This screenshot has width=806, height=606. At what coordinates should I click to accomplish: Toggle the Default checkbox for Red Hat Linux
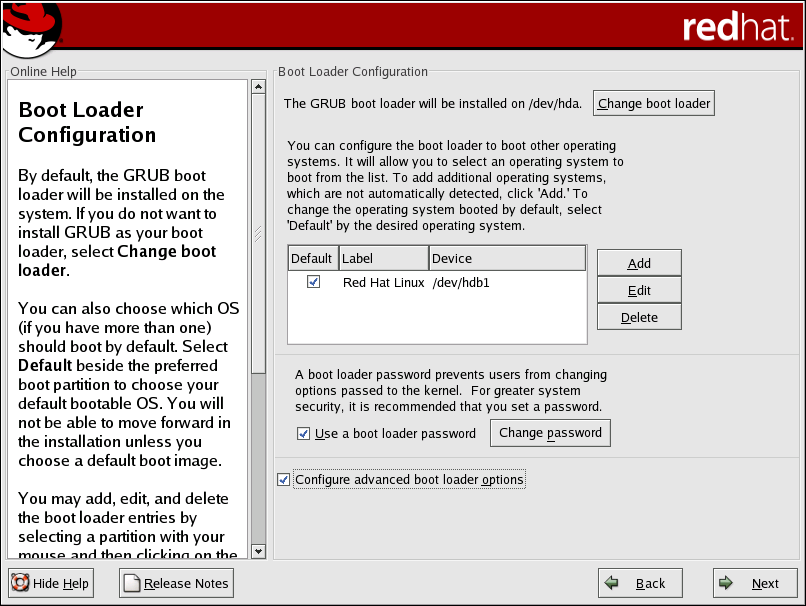313,283
